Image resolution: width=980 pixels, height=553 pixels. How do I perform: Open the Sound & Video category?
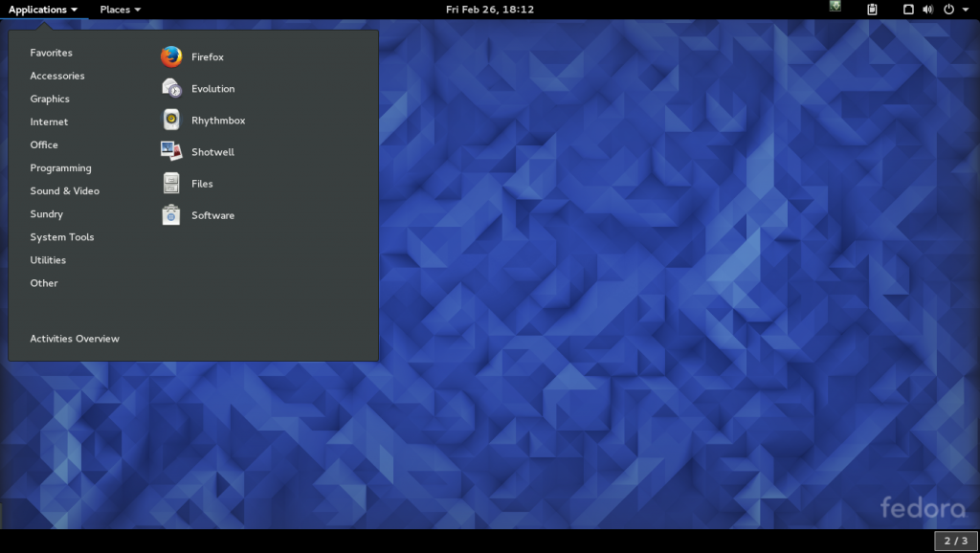(x=65, y=190)
